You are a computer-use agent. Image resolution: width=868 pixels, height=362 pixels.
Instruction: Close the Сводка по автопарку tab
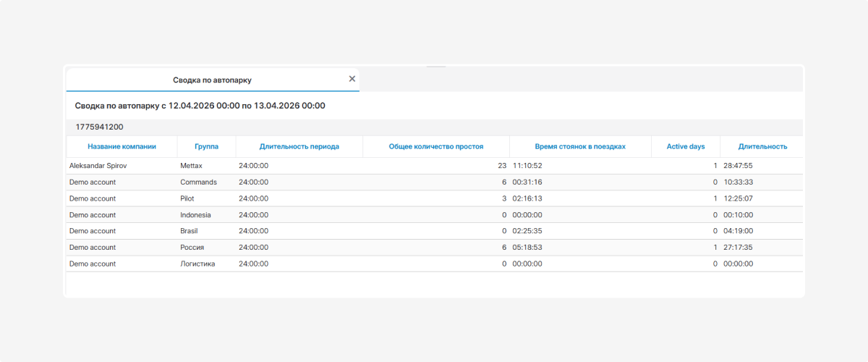pyautogui.click(x=352, y=79)
